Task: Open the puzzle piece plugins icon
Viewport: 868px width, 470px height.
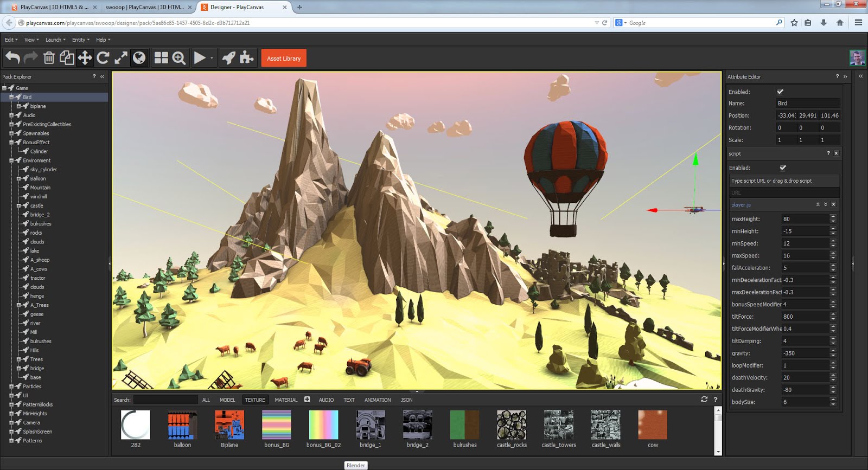Action: 247,57
